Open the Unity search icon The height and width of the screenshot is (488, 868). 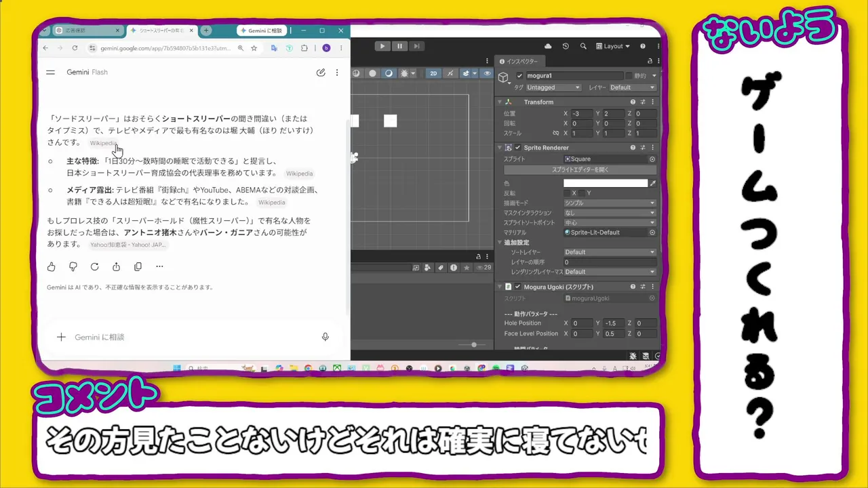(x=583, y=46)
